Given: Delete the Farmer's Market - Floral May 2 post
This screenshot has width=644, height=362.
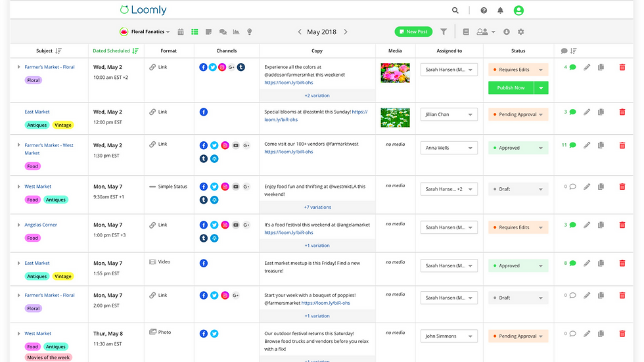Looking at the screenshot, I should (622, 67).
